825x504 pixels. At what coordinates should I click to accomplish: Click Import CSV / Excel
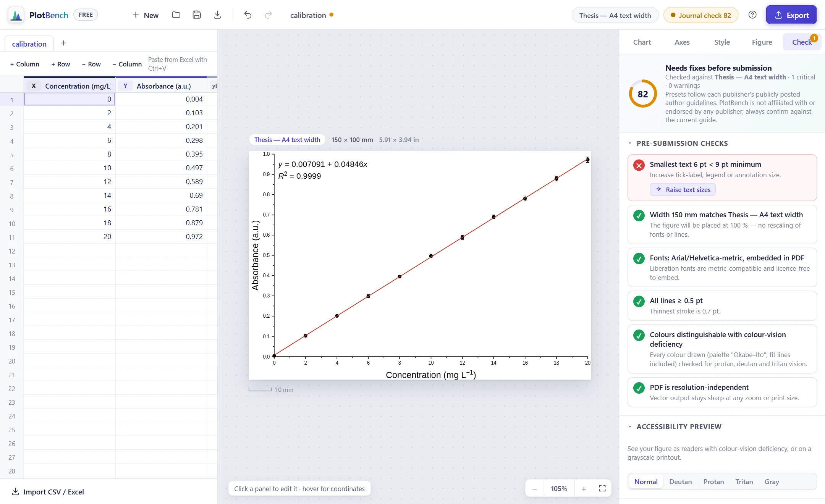48,492
